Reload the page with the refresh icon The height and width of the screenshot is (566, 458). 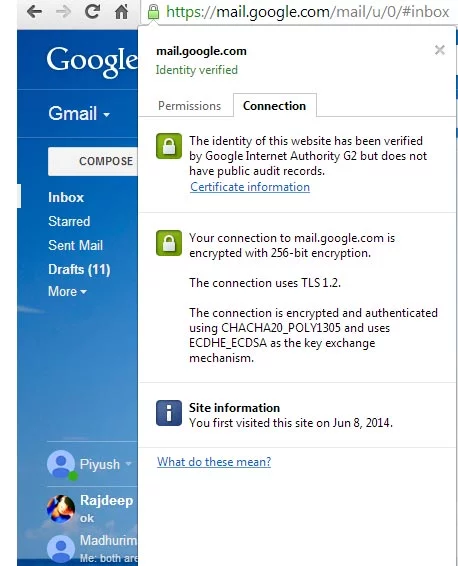pos(92,12)
